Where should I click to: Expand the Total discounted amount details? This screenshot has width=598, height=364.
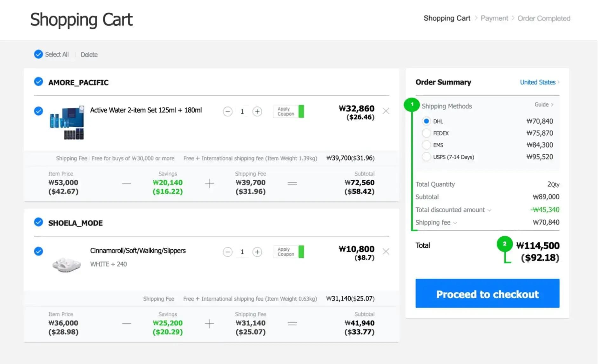tap(489, 210)
